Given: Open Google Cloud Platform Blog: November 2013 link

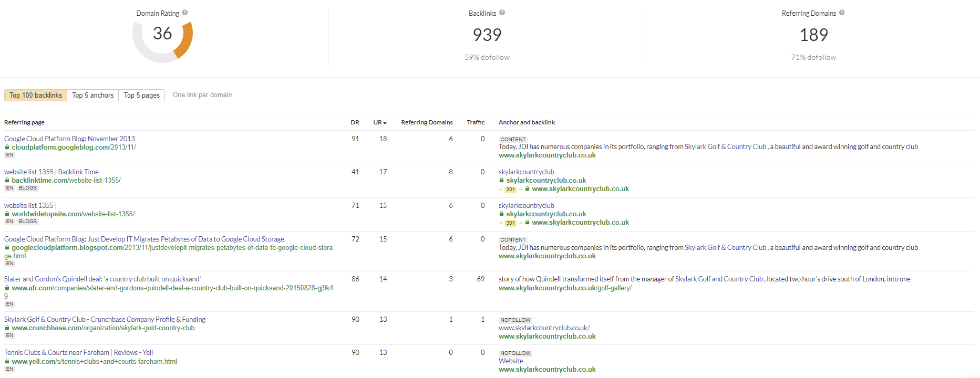Looking at the screenshot, I should click(69, 139).
